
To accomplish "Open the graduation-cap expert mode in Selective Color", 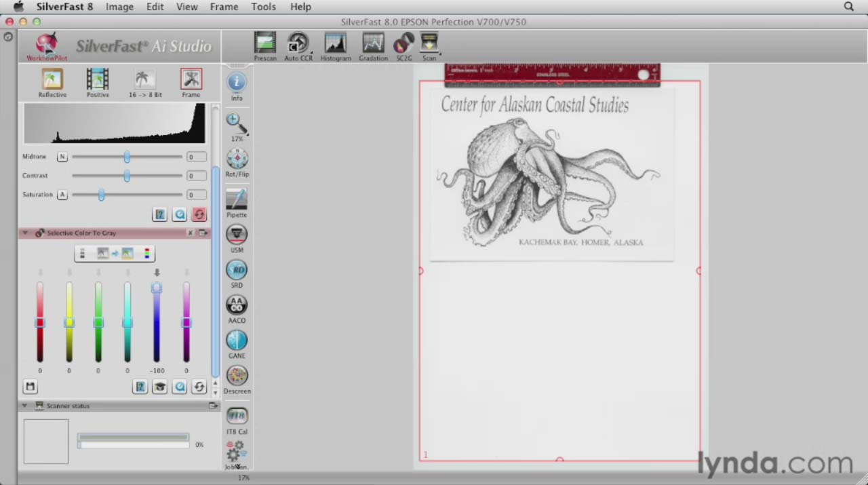I will 159,387.
